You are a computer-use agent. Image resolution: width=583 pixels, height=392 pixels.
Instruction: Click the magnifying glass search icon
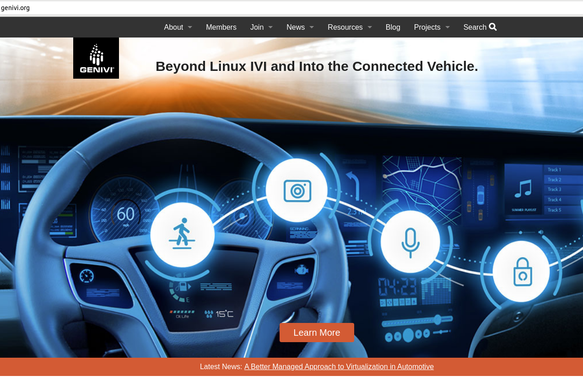[x=493, y=27]
